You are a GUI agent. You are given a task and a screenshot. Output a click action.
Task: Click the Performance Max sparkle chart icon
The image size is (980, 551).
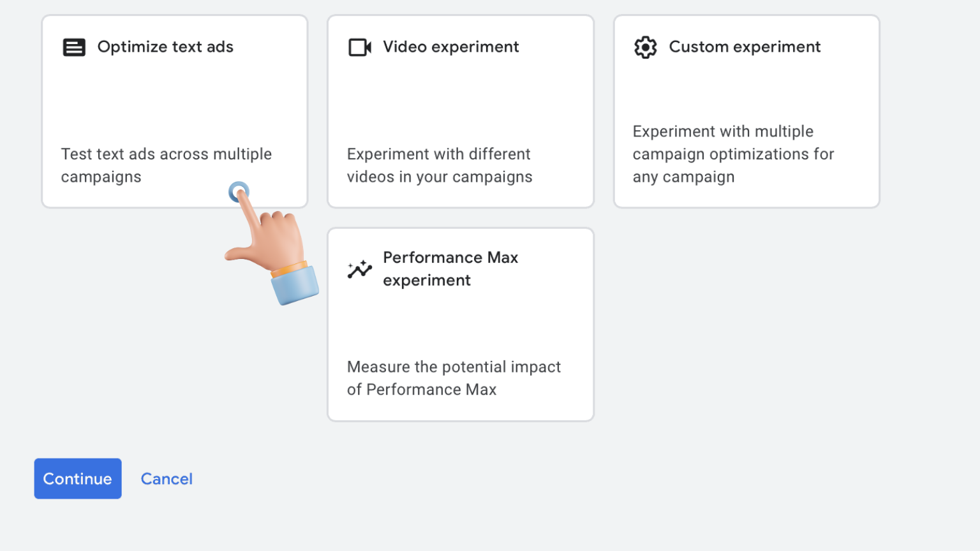(x=360, y=269)
